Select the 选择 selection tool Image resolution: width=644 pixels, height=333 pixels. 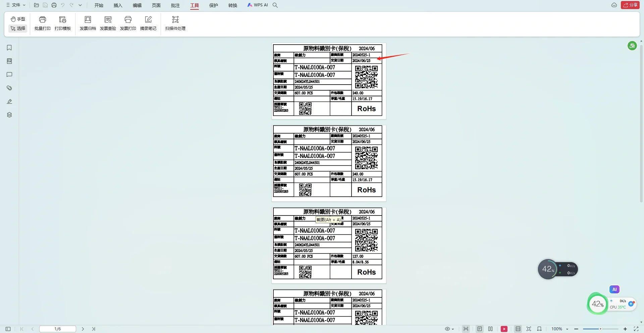pyautogui.click(x=18, y=29)
